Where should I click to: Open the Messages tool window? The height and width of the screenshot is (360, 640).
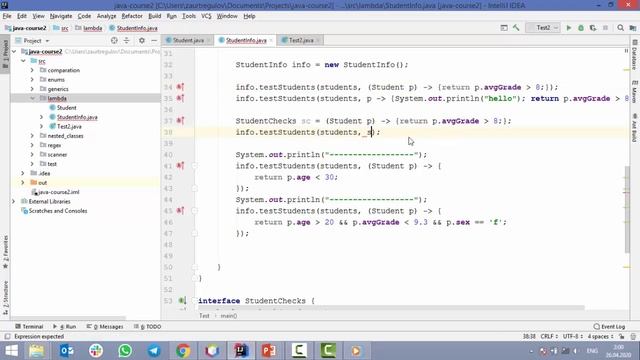pyautogui.click(x=105, y=327)
